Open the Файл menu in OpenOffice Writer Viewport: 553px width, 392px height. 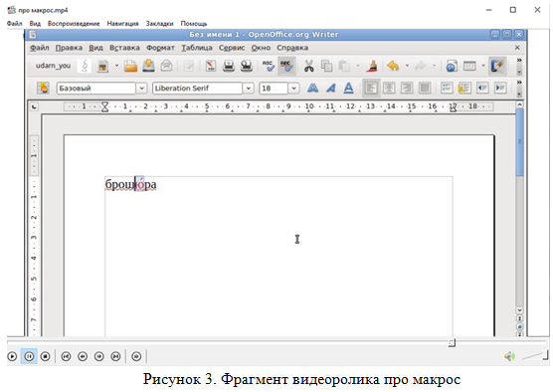(40, 48)
